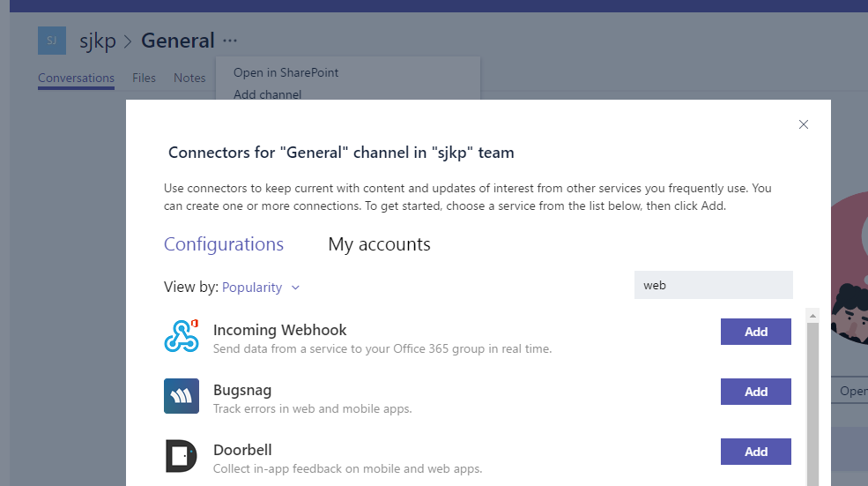
Task: Expand the View by Popularity dropdown
Action: 252,288
